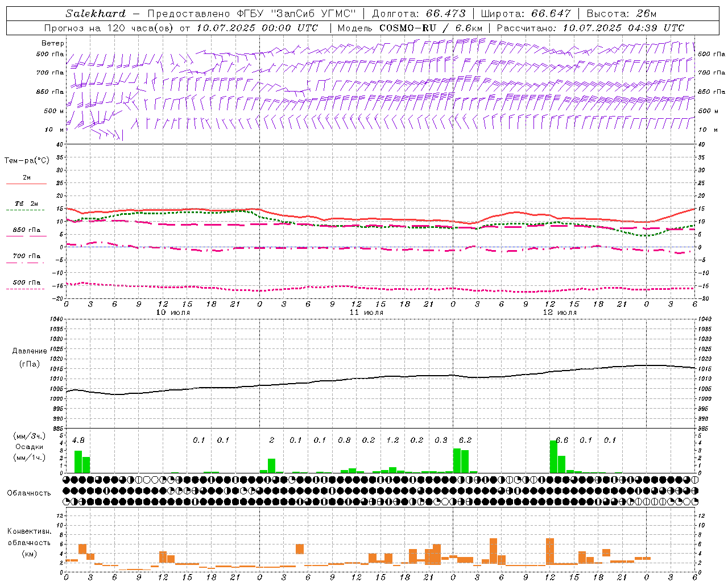This screenshot has height=582, width=728.
Task: Click the Облачность row label
Action: coord(29,493)
